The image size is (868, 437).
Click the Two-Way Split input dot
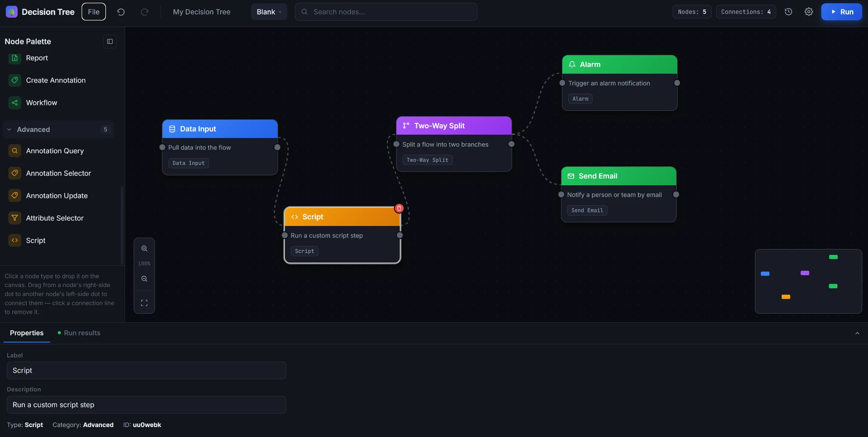coord(396,144)
